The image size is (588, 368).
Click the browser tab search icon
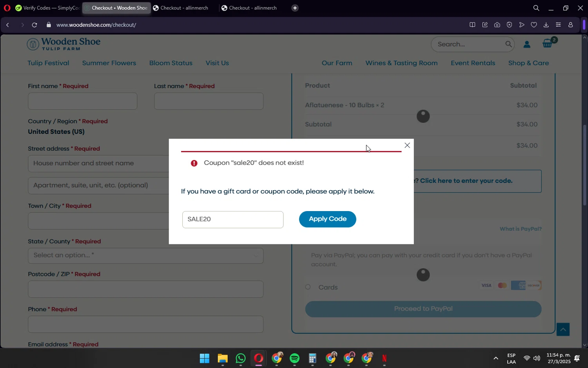[536, 8]
